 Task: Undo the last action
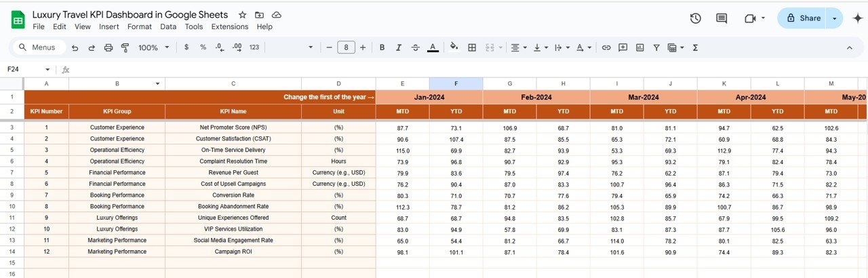[75, 47]
